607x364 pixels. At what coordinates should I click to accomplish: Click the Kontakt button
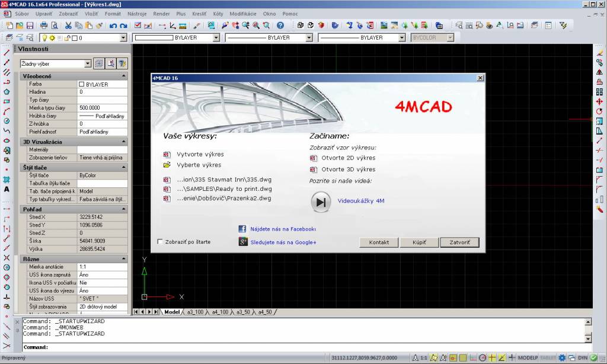pyautogui.click(x=379, y=242)
